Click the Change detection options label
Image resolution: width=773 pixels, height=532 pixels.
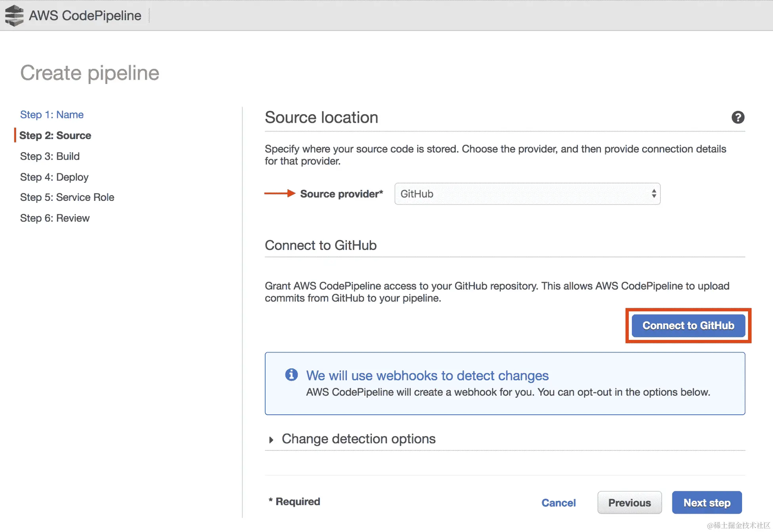(358, 439)
